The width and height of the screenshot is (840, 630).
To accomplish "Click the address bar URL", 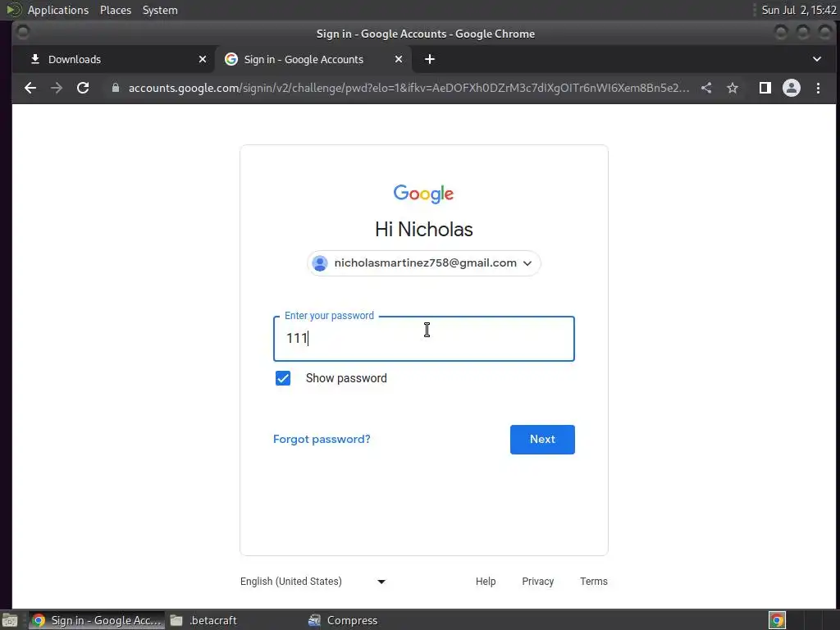I will pos(409,88).
